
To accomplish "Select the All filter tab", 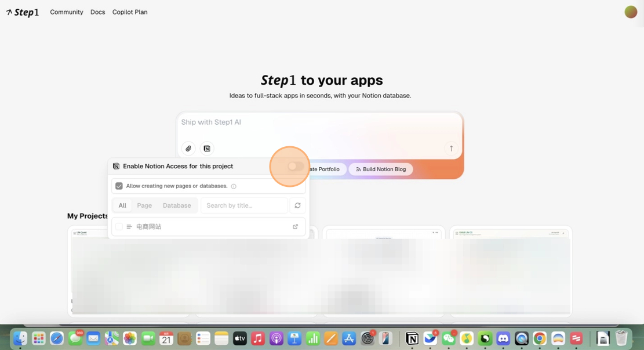I will (x=122, y=205).
